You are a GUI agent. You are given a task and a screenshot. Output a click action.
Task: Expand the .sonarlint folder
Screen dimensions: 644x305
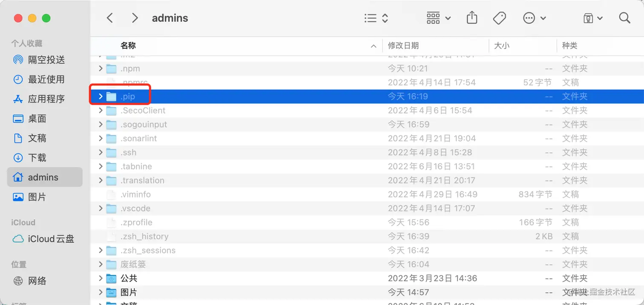[101, 139]
